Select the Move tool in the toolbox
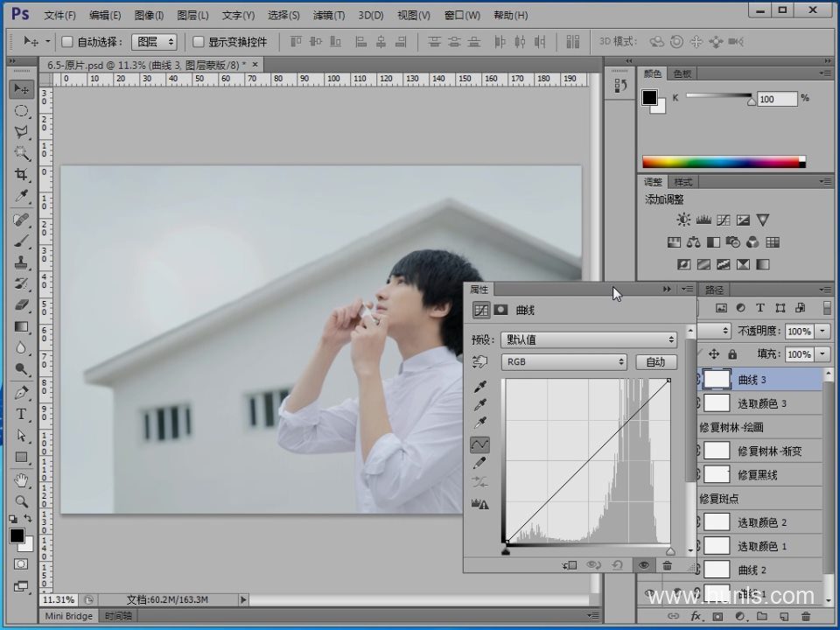Image resolution: width=840 pixels, height=630 pixels. pos(21,89)
